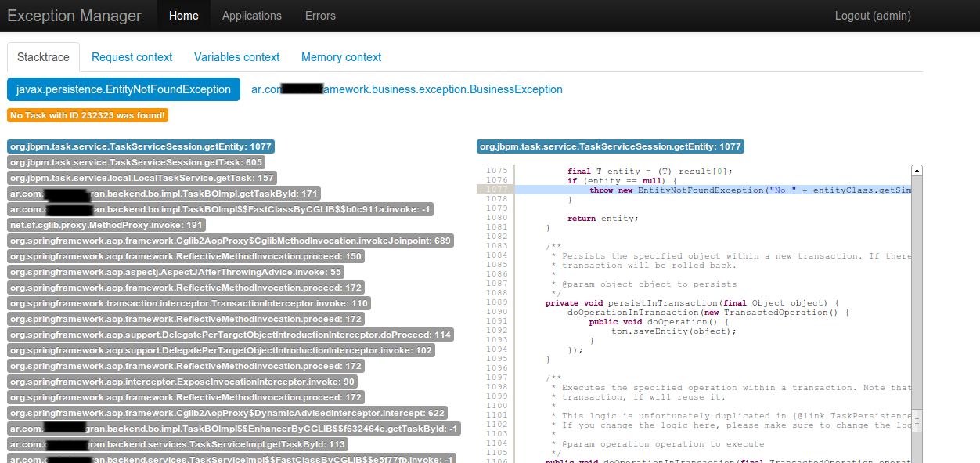Click the source viewer scroll-up arrow
This screenshot has height=463, width=980.
tap(917, 170)
